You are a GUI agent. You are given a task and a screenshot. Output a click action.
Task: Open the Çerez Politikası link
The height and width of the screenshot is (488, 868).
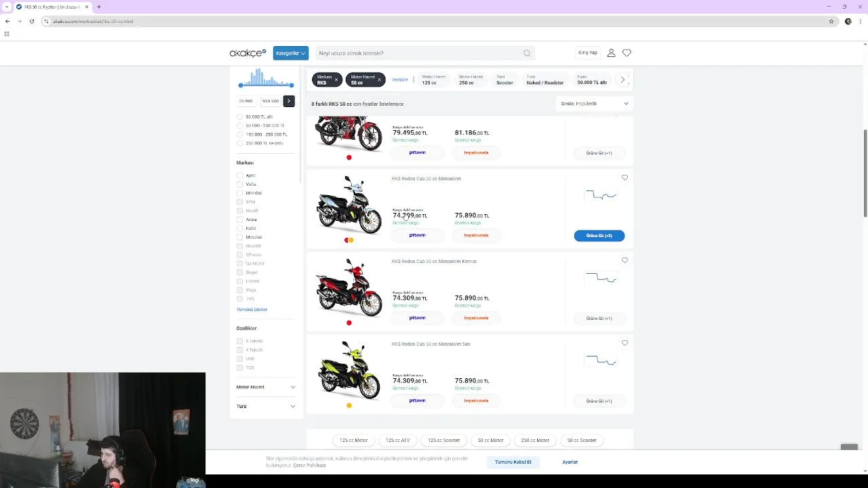[309, 466]
